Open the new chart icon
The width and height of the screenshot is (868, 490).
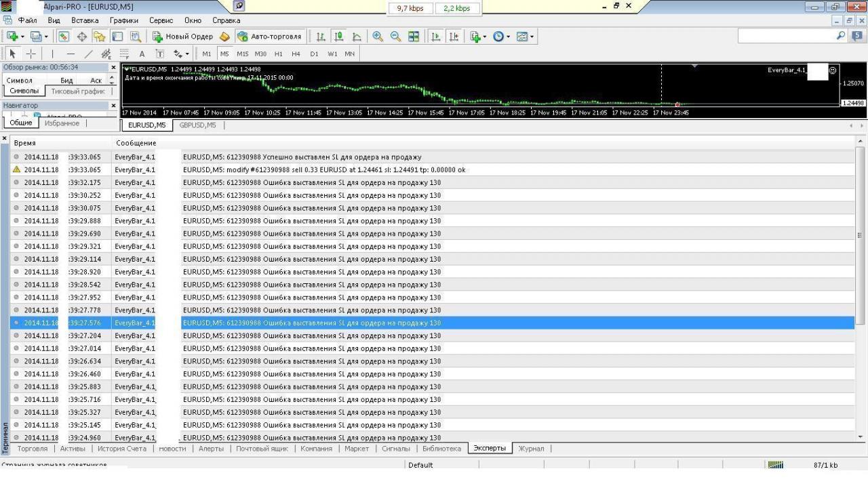(12, 37)
